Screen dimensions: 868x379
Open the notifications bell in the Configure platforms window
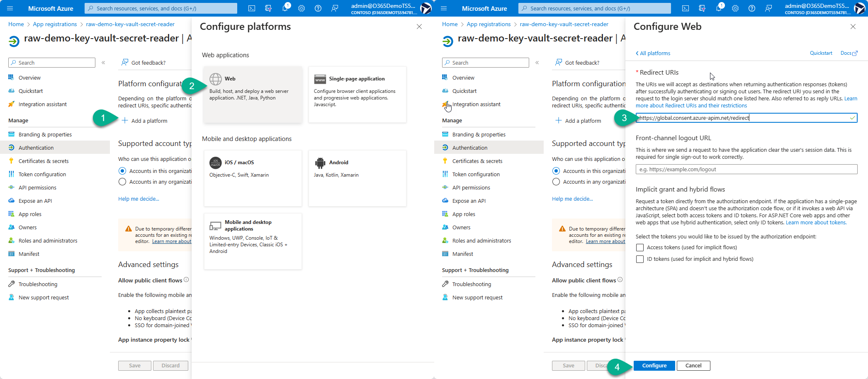(285, 8)
